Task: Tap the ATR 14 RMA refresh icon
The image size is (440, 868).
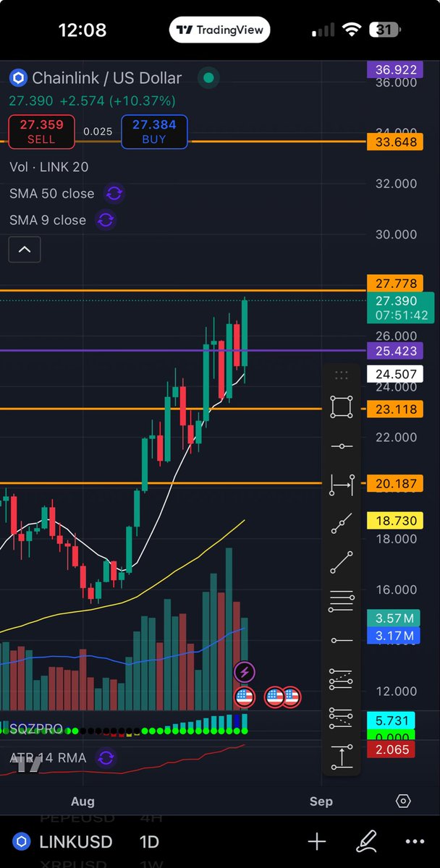Action: [x=106, y=758]
